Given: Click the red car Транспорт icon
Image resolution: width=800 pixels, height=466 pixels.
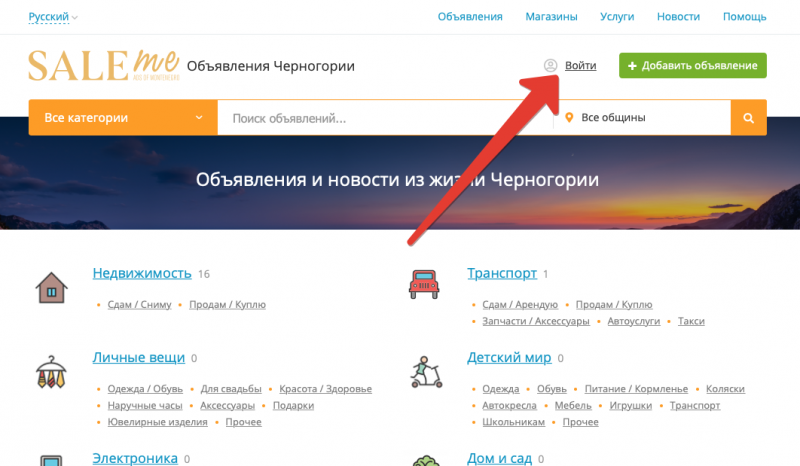Looking at the screenshot, I should coord(426,285).
